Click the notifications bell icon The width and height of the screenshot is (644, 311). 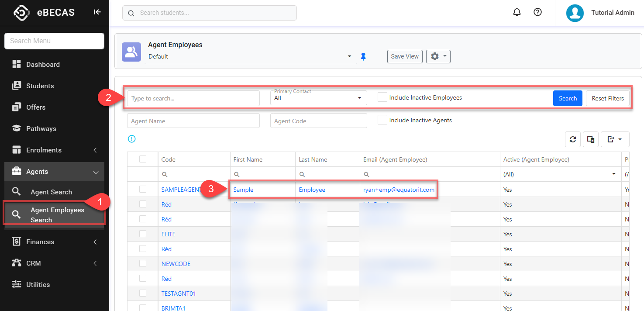tap(517, 13)
